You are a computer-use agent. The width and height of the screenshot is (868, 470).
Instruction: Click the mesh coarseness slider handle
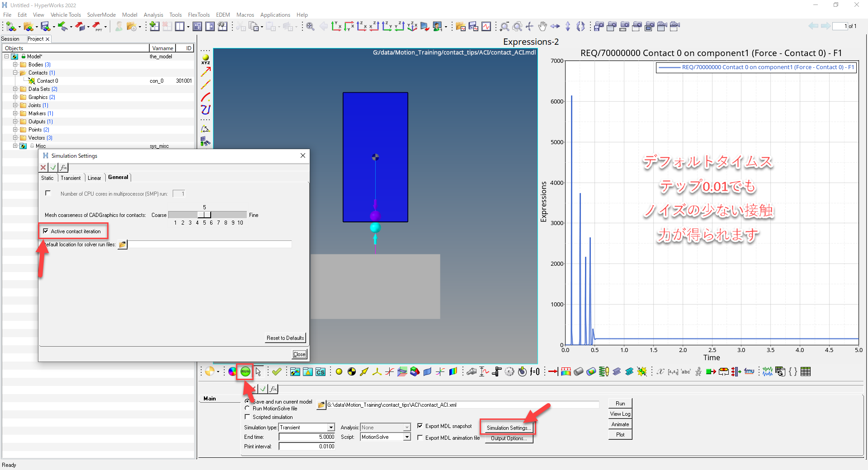point(204,215)
